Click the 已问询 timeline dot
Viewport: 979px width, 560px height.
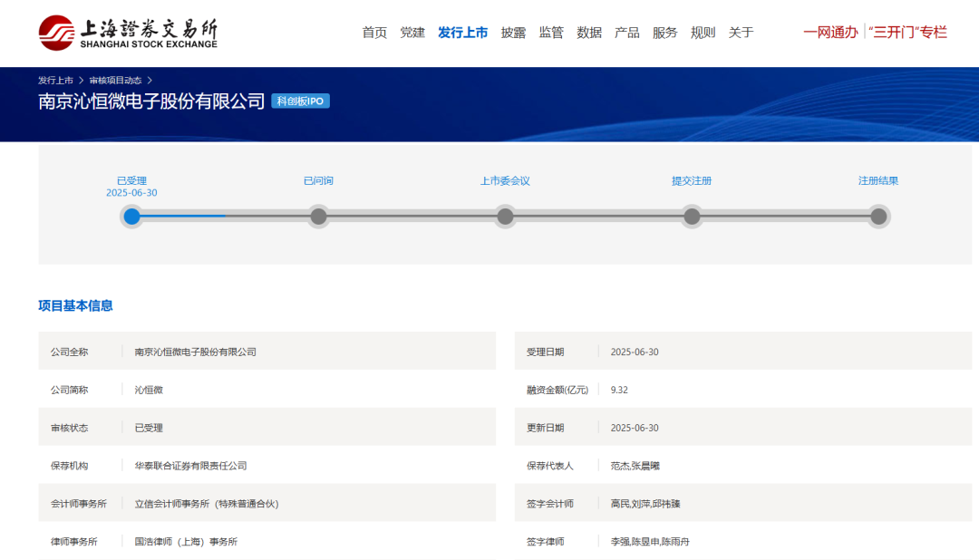pyautogui.click(x=318, y=217)
